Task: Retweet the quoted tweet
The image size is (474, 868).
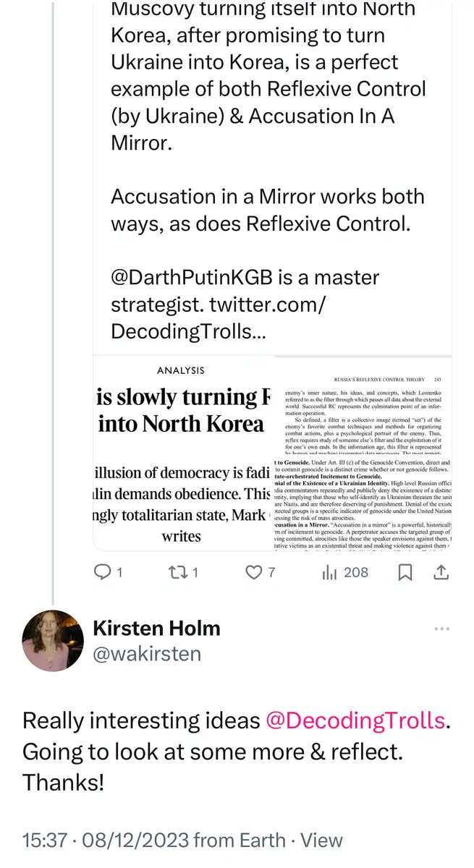Action: pyautogui.click(x=176, y=573)
